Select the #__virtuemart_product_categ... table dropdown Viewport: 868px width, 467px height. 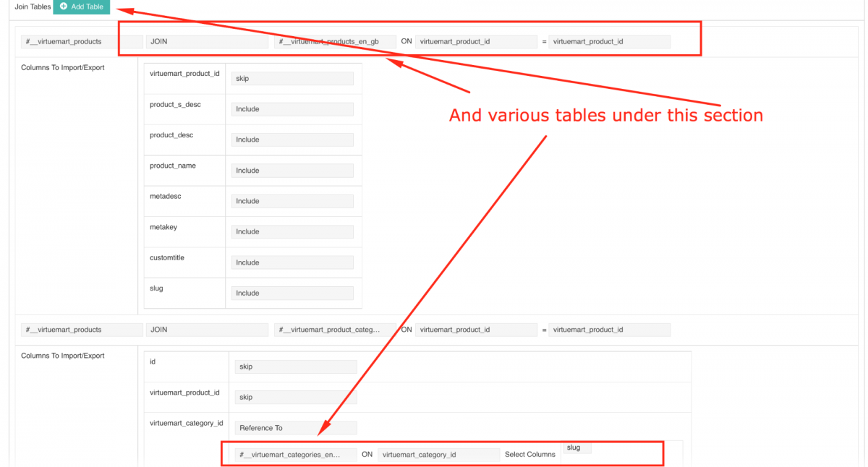coord(336,330)
